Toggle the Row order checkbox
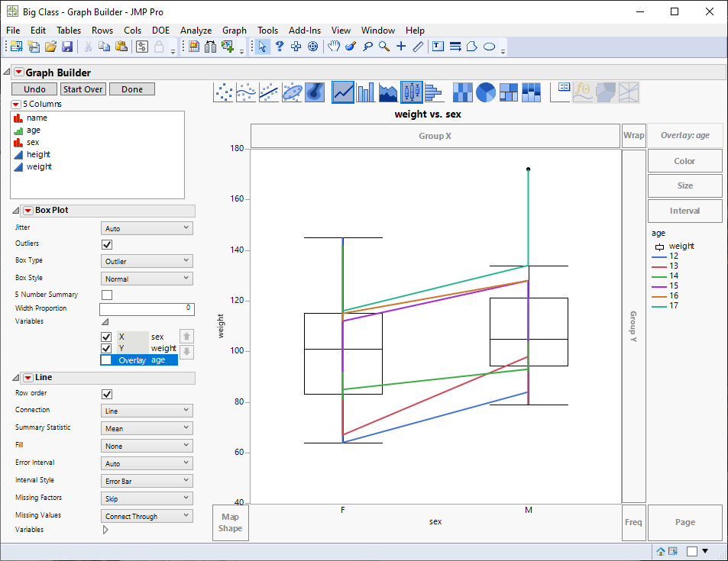This screenshot has height=561, width=728. pyautogui.click(x=107, y=394)
